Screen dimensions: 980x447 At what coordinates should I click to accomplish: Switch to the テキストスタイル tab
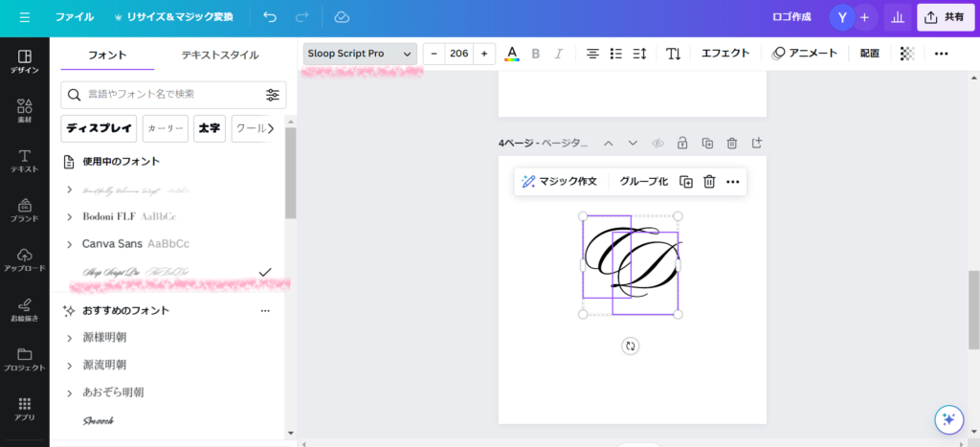point(220,55)
